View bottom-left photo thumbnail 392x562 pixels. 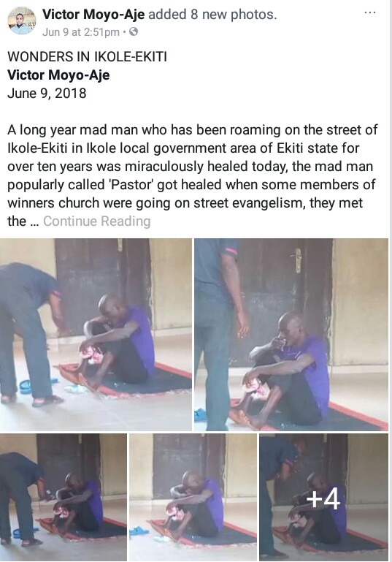click(x=63, y=497)
